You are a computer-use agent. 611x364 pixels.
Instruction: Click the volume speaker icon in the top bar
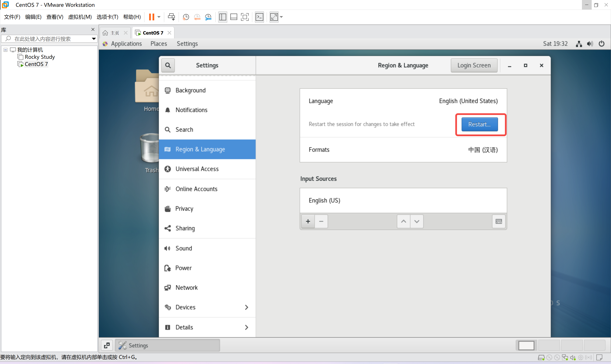tap(590, 44)
